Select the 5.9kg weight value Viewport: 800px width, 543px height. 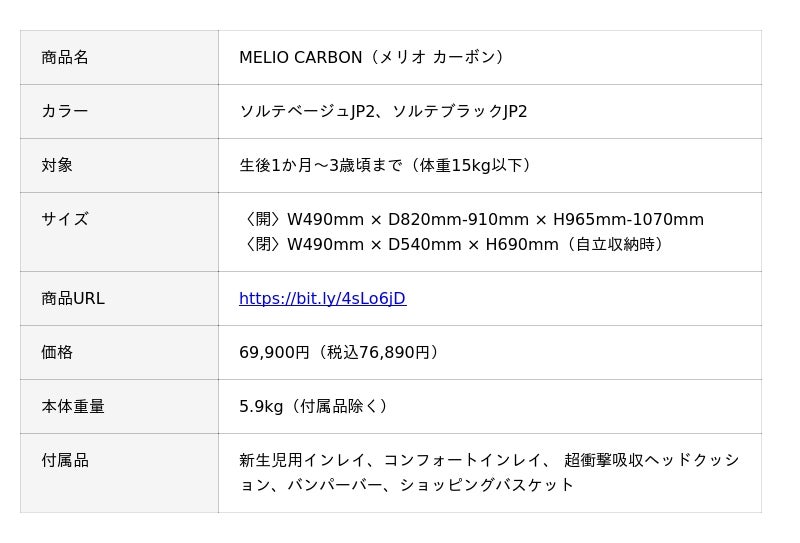pos(261,407)
